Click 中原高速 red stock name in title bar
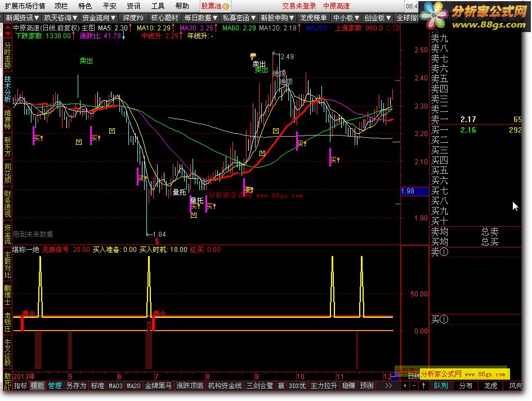 tap(336, 6)
